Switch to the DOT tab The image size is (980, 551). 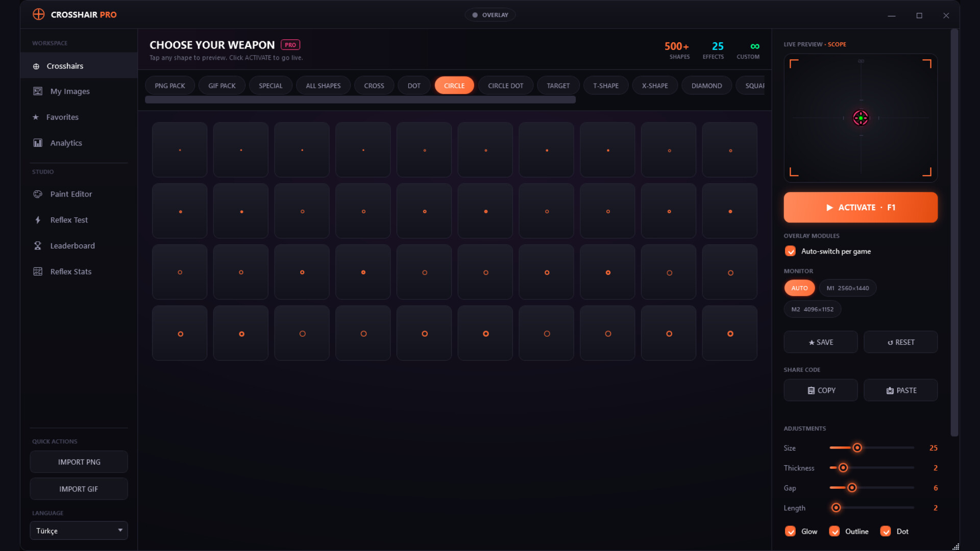tap(414, 86)
